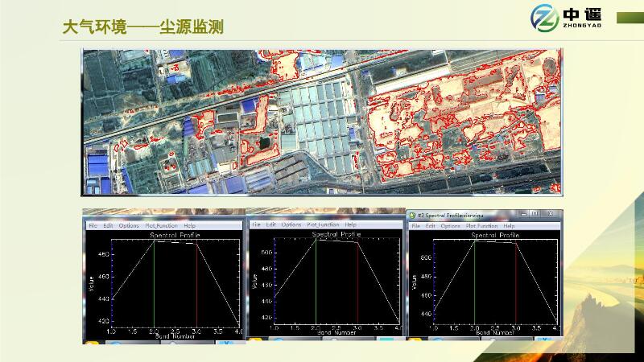This screenshot has width=644, height=362.
Task: Open File menu in middle Spectral Profile window
Action: 256,225
